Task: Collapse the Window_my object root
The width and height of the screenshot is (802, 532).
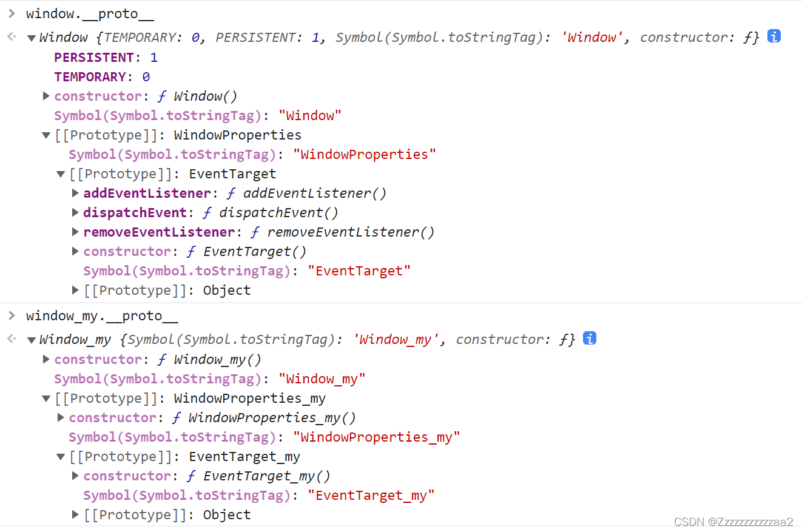Action: pyautogui.click(x=31, y=340)
